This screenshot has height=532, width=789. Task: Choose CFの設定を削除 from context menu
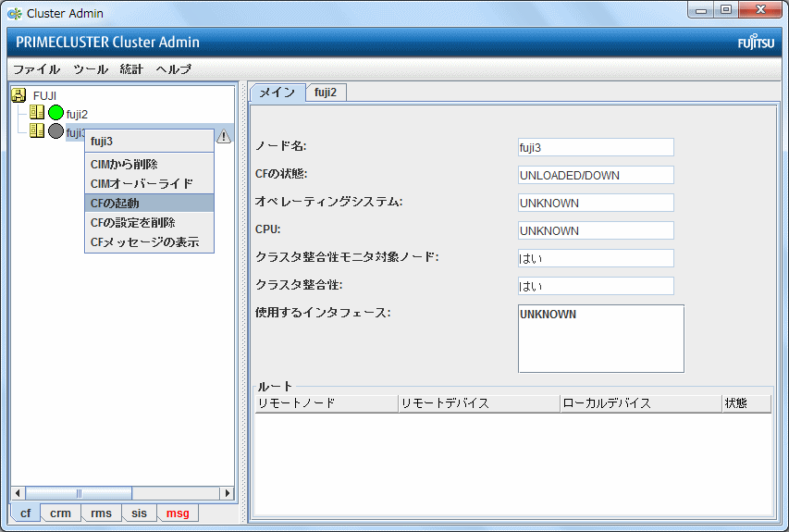coord(132,222)
